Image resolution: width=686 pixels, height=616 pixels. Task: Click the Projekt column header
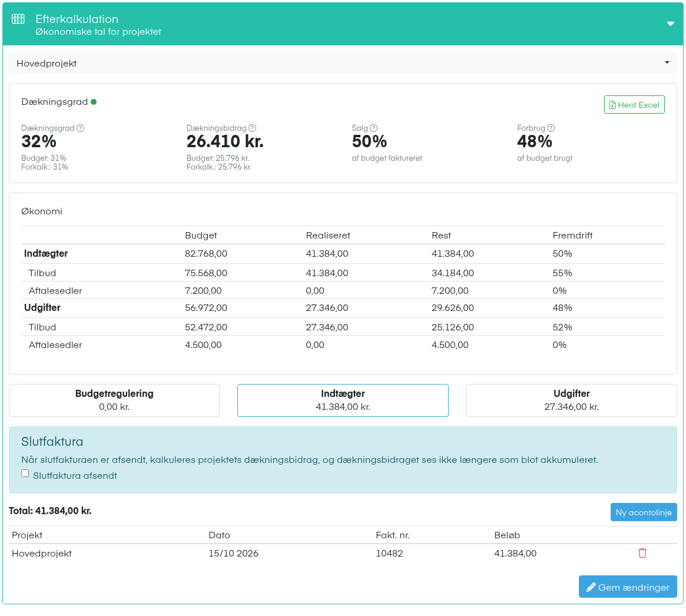pyautogui.click(x=27, y=535)
